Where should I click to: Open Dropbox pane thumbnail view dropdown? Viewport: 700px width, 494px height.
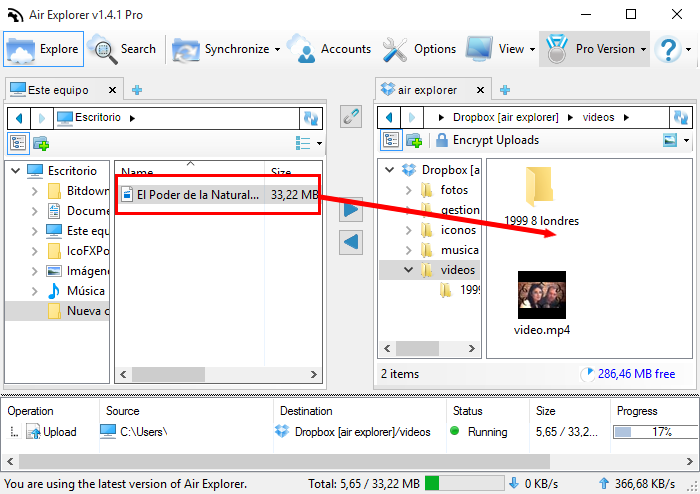coord(686,141)
